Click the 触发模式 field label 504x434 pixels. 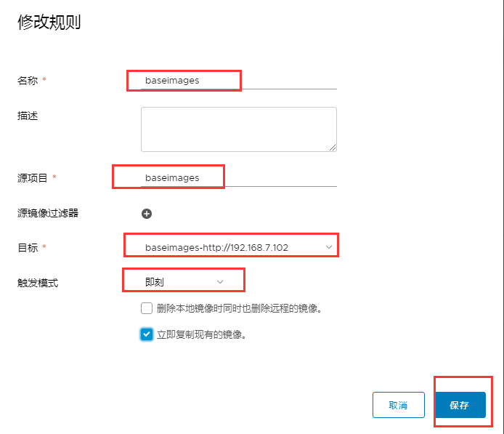point(37,282)
